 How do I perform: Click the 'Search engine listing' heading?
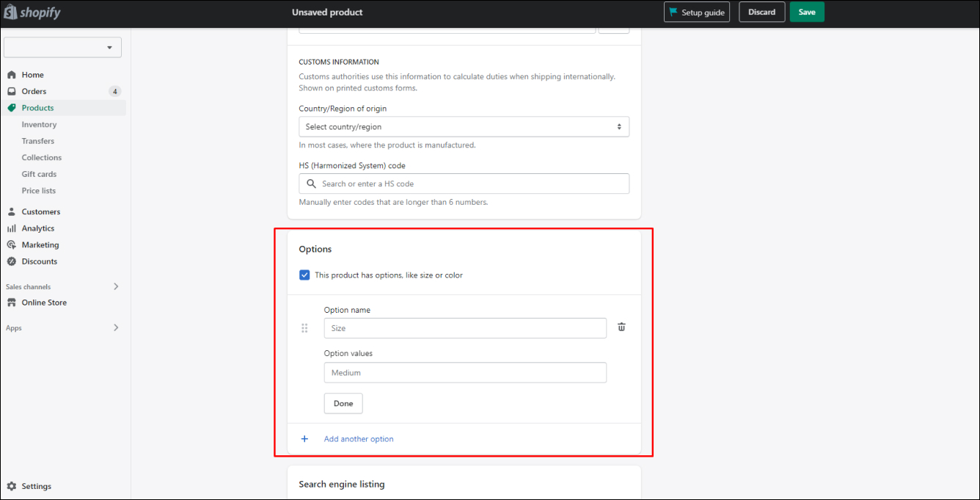342,485
